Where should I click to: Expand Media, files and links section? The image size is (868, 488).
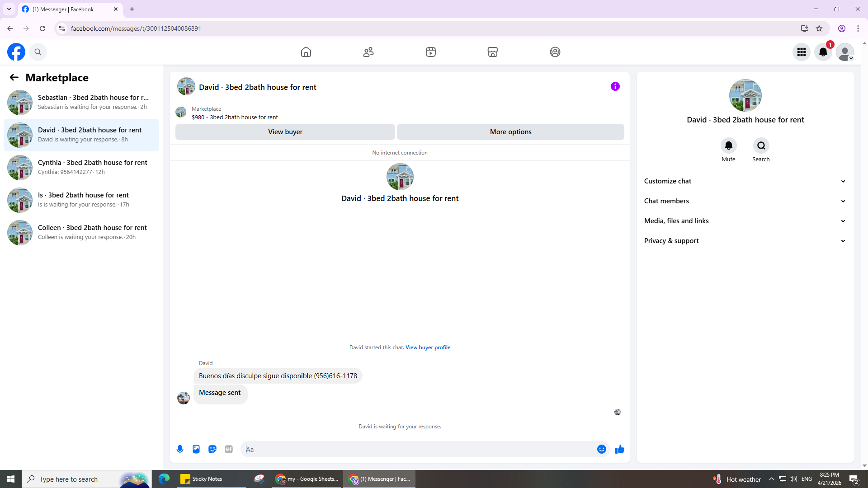pos(745,221)
